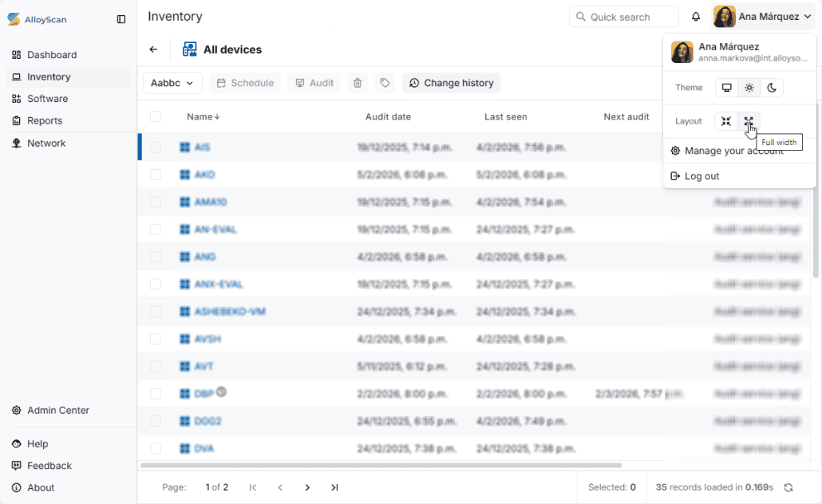The height and width of the screenshot is (504, 822).
Task: Click the device icon for ASHEBEKO-VM row
Action: (x=184, y=311)
